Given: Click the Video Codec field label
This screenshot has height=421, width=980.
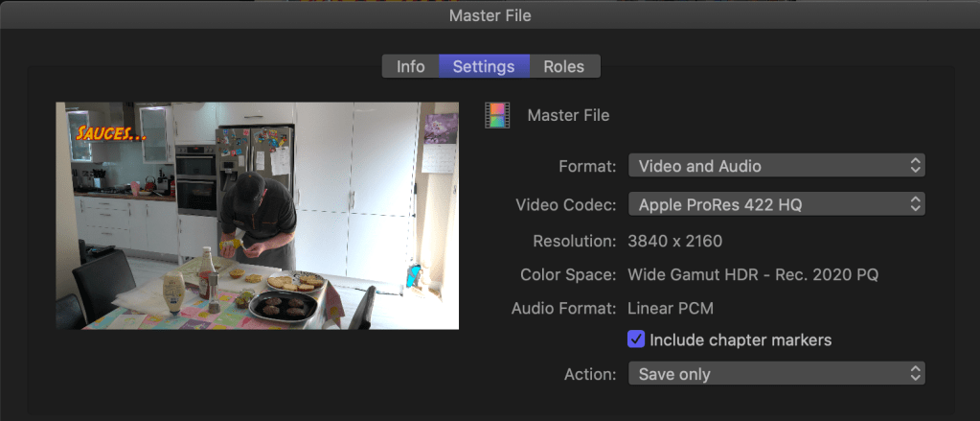Looking at the screenshot, I should pyautogui.click(x=565, y=203).
